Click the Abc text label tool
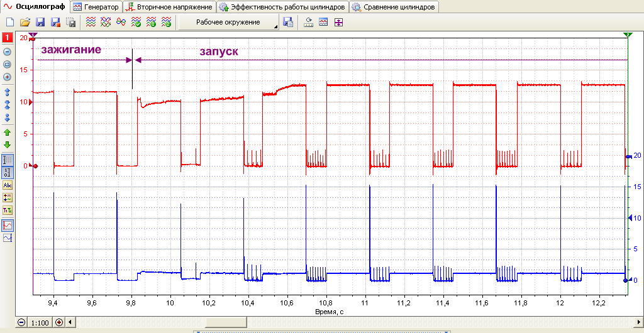 [8, 185]
